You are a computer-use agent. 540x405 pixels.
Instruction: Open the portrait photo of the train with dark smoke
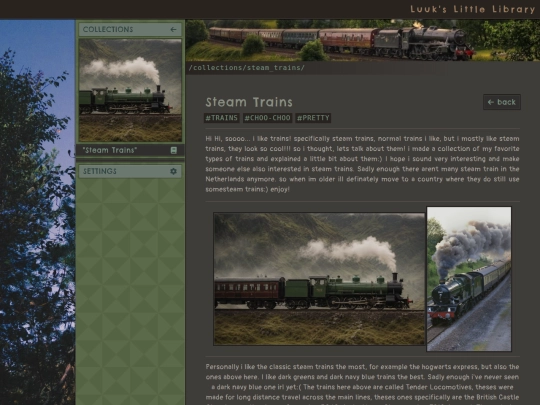(x=469, y=279)
